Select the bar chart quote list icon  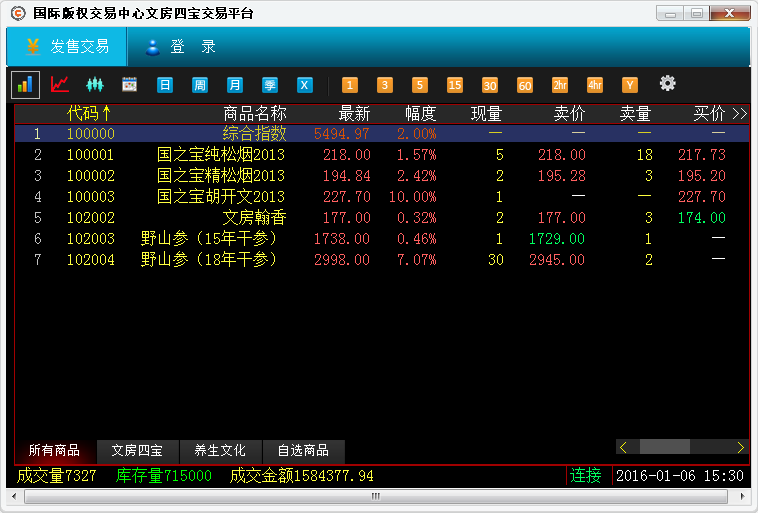pyautogui.click(x=26, y=85)
